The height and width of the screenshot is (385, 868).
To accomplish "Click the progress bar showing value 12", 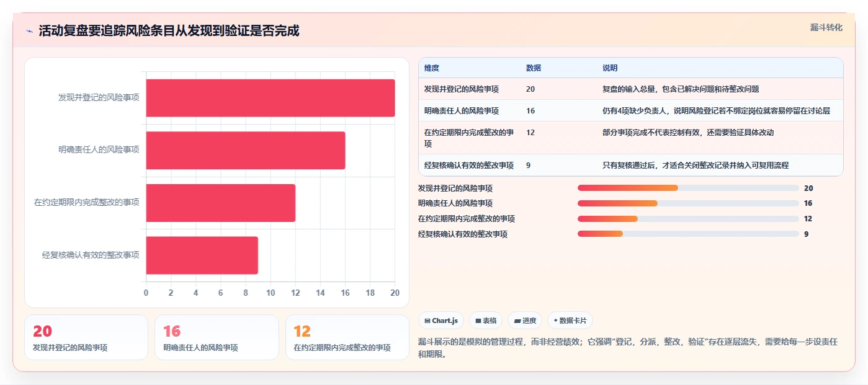I will point(688,219).
